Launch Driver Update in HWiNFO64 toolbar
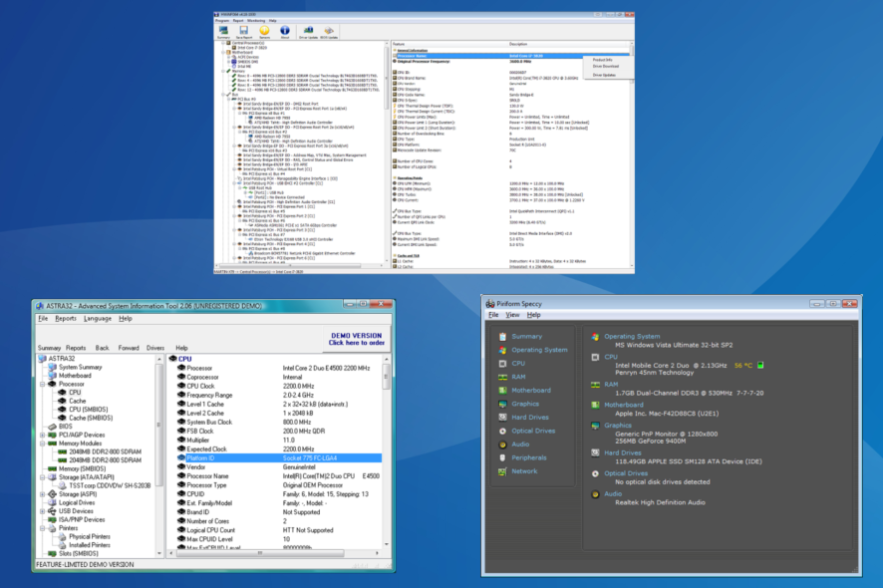Image resolution: width=883 pixels, height=588 pixels. [308, 32]
